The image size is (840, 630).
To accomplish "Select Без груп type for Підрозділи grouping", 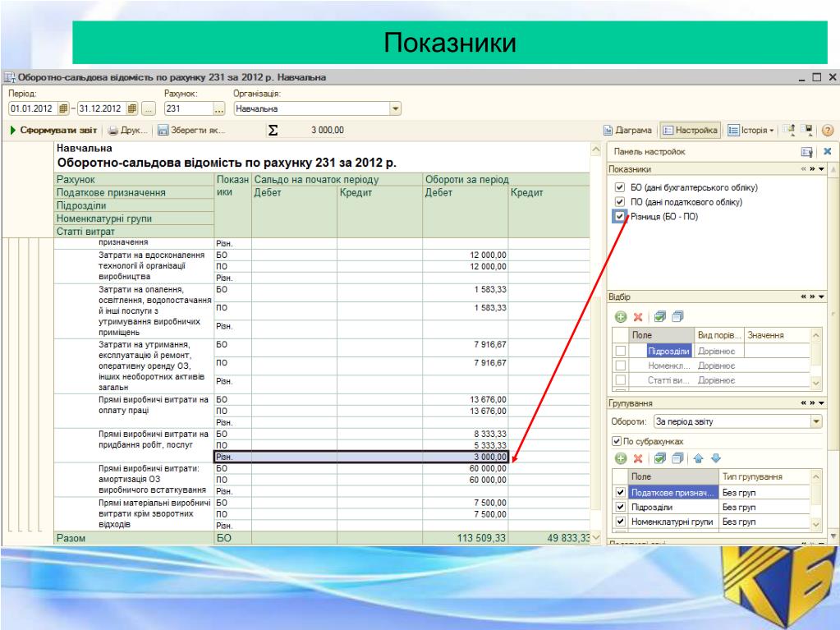I will (764, 507).
